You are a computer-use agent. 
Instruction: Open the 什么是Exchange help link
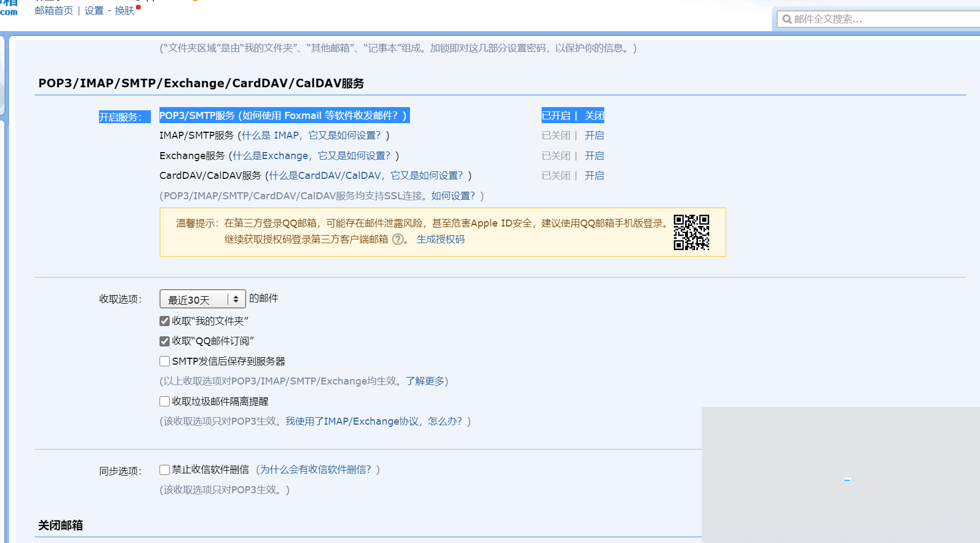(x=312, y=156)
